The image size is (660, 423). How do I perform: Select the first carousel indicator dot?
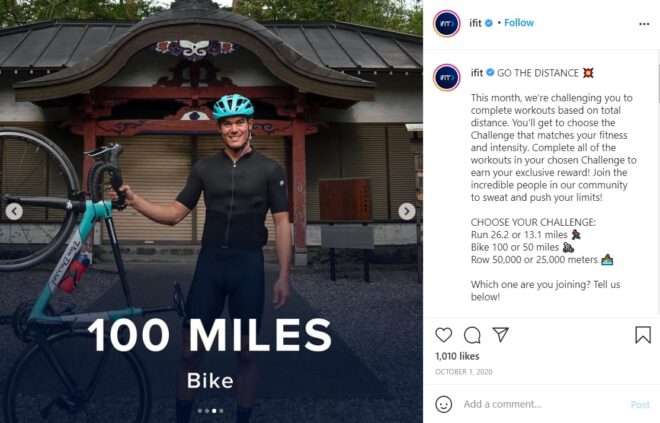pos(200,410)
